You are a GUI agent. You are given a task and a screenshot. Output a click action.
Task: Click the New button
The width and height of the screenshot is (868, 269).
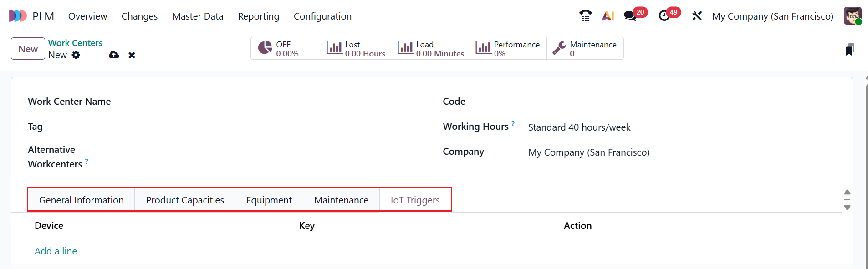[x=27, y=48]
